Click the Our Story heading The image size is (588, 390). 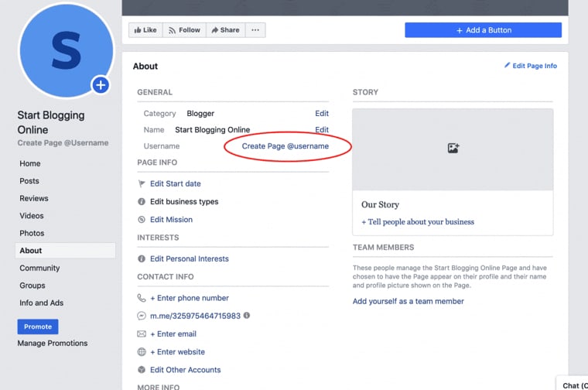(x=380, y=205)
